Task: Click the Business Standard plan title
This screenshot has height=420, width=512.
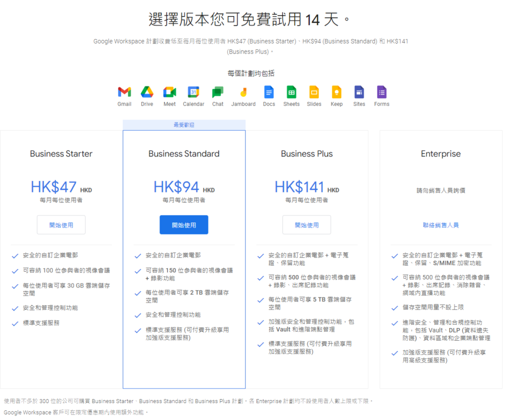Action: click(x=184, y=154)
